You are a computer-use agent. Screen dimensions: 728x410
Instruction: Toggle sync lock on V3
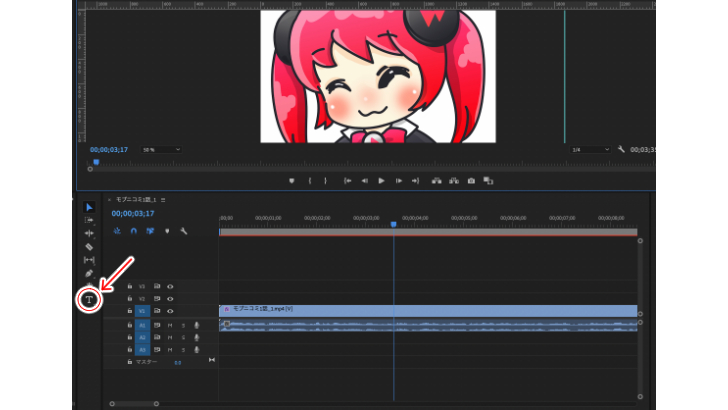click(x=157, y=286)
